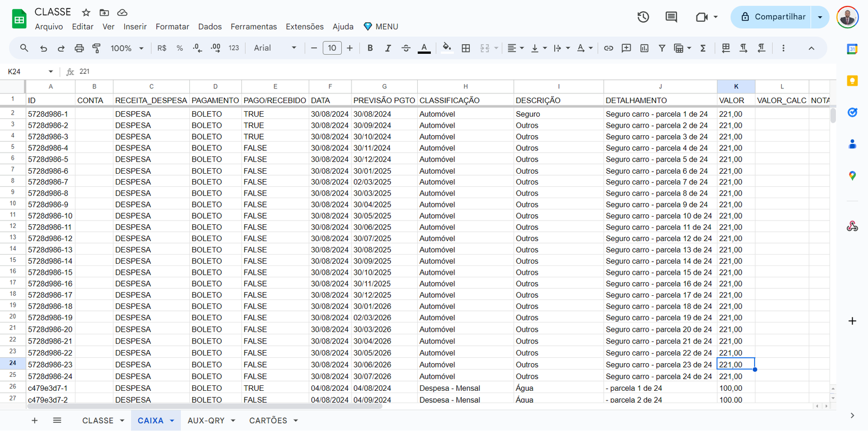Open comments panel icon
The height and width of the screenshot is (431, 868).
(672, 17)
